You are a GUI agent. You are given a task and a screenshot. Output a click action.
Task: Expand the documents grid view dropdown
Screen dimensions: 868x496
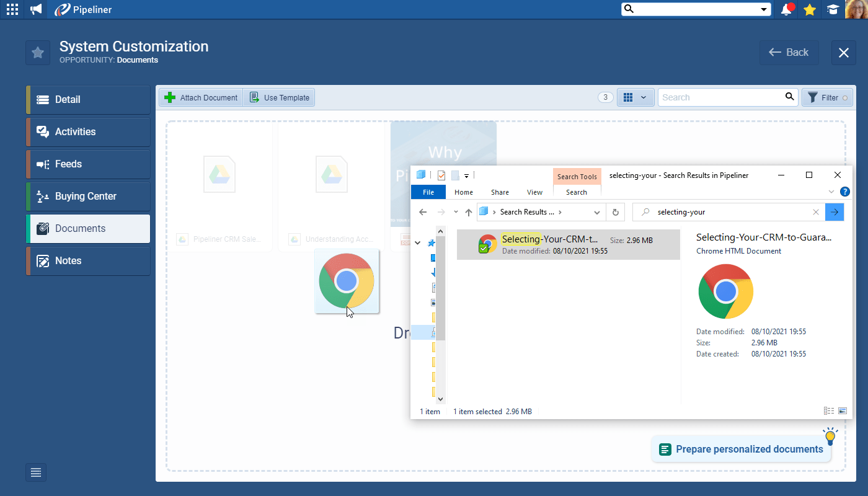click(x=644, y=97)
